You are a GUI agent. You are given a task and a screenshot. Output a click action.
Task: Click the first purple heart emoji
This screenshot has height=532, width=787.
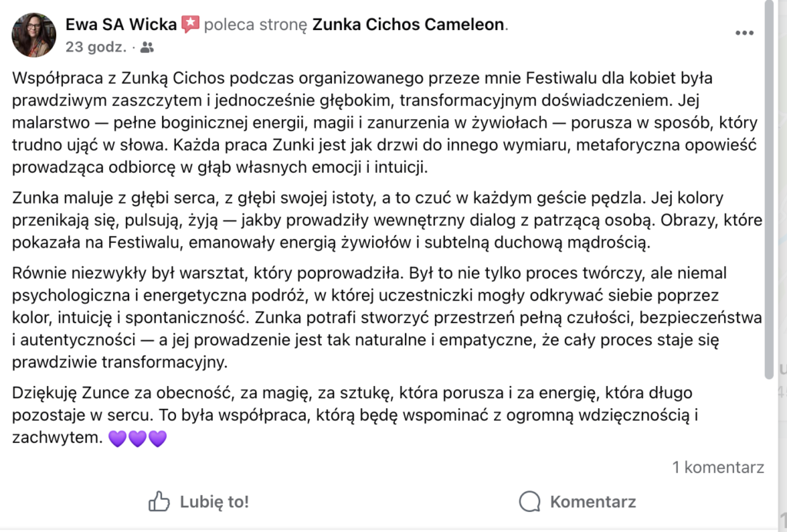click(118, 440)
